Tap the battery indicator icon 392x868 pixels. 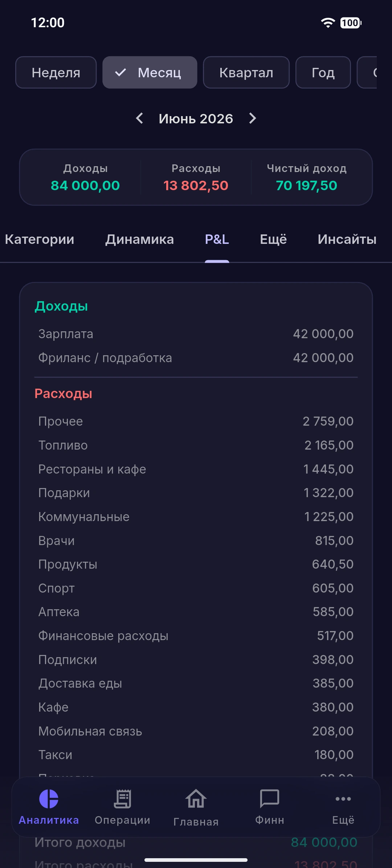[x=351, y=23]
